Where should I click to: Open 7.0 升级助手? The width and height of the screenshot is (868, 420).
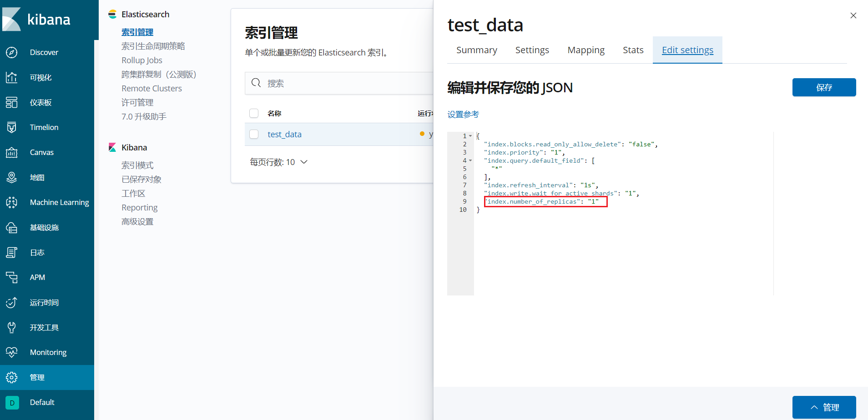144,117
